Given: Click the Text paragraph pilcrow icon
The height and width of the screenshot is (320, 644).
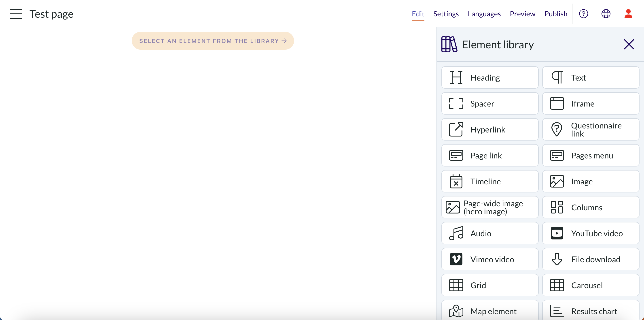Looking at the screenshot, I should [557, 77].
